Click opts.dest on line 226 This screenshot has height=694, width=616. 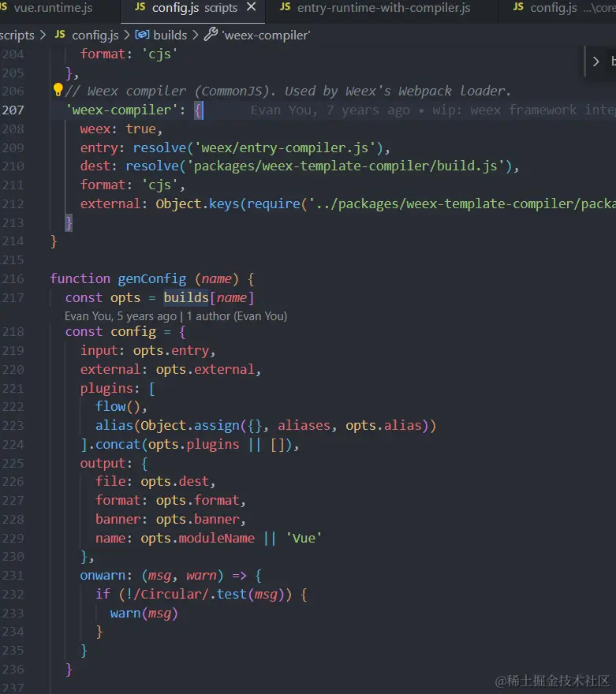(175, 482)
